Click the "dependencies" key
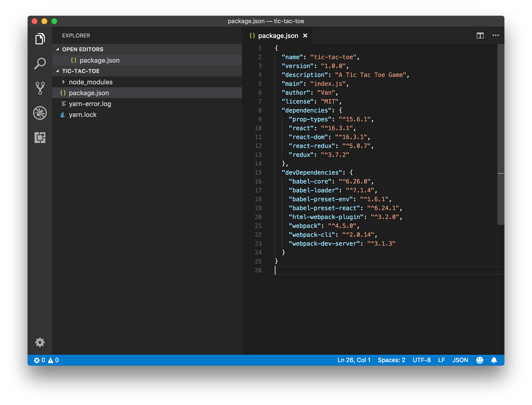Image resolution: width=532 pixels, height=405 pixels. (x=307, y=110)
